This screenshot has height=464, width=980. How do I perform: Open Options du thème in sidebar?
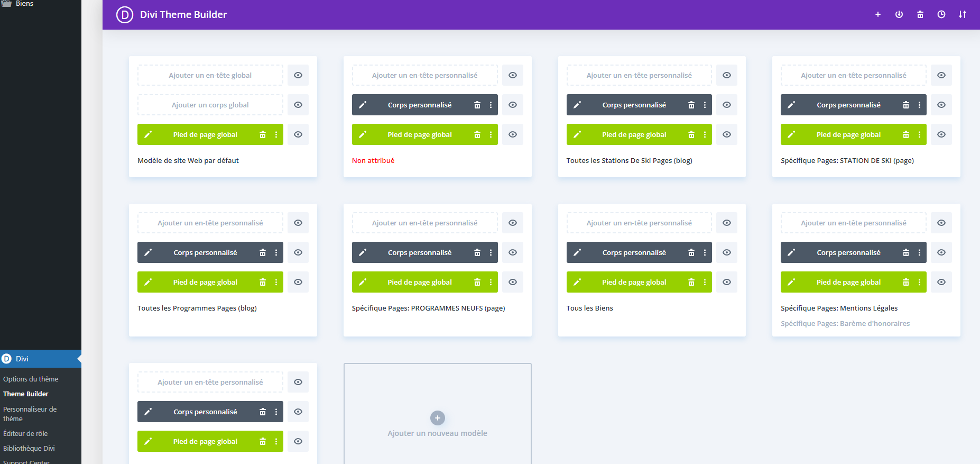pyautogui.click(x=31, y=379)
